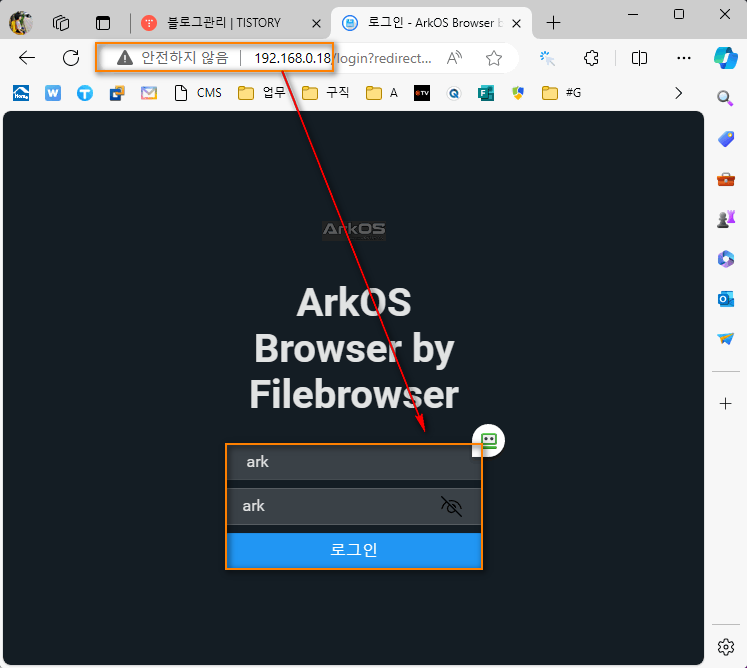Viewport: 747px width, 668px height.
Task: Open sidebar shopping tag icon
Action: [726, 139]
